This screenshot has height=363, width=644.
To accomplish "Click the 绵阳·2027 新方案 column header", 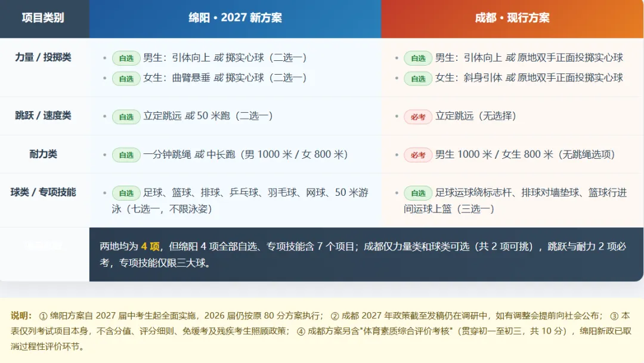I will point(235,18).
